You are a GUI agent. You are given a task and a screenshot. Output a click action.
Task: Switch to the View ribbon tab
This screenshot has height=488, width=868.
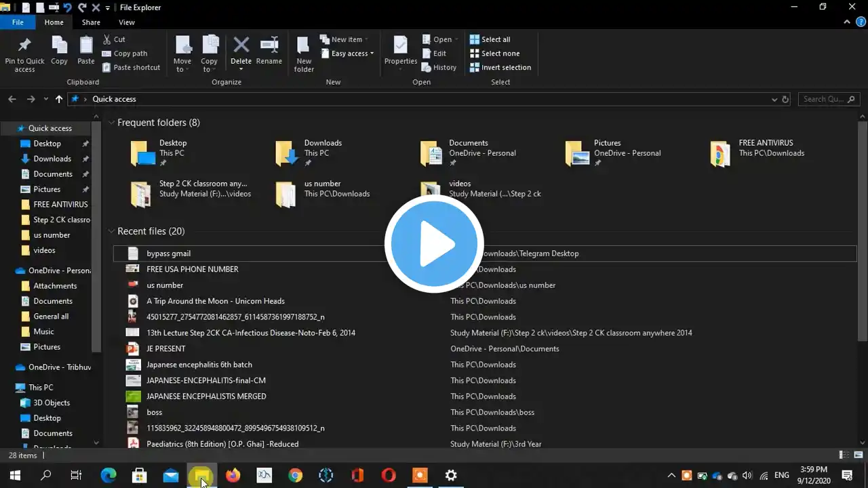[x=126, y=22]
